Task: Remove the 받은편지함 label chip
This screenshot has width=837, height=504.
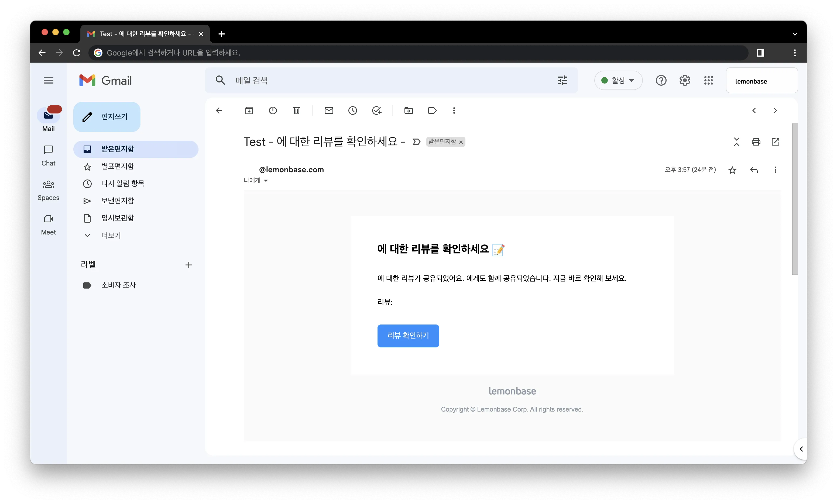Action: click(x=461, y=142)
